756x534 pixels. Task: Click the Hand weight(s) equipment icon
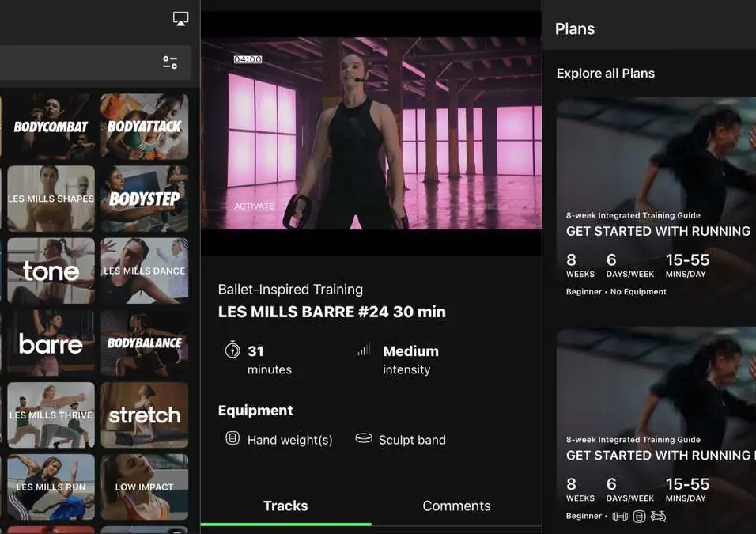tap(232, 438)
